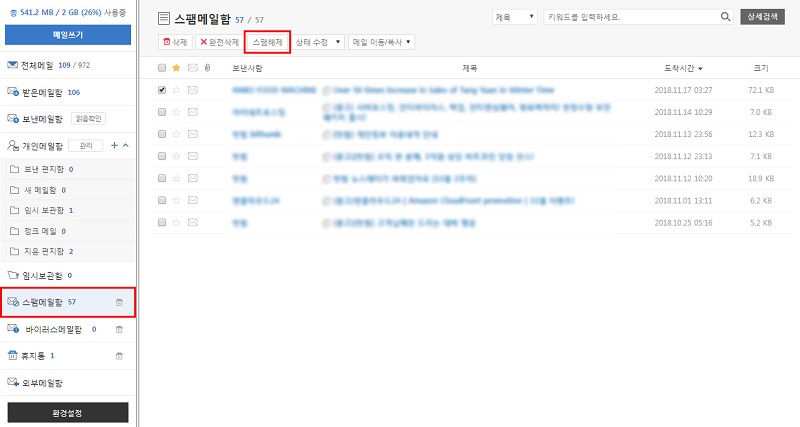Click envelope icon of 2018.11.14 10:29 mail

[192, 112]
